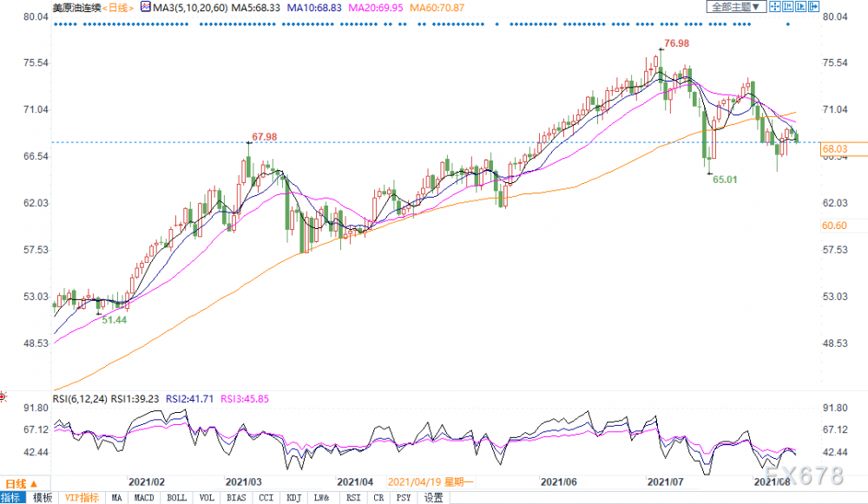Switch to the 模板 tab

(x=42, y=498)
